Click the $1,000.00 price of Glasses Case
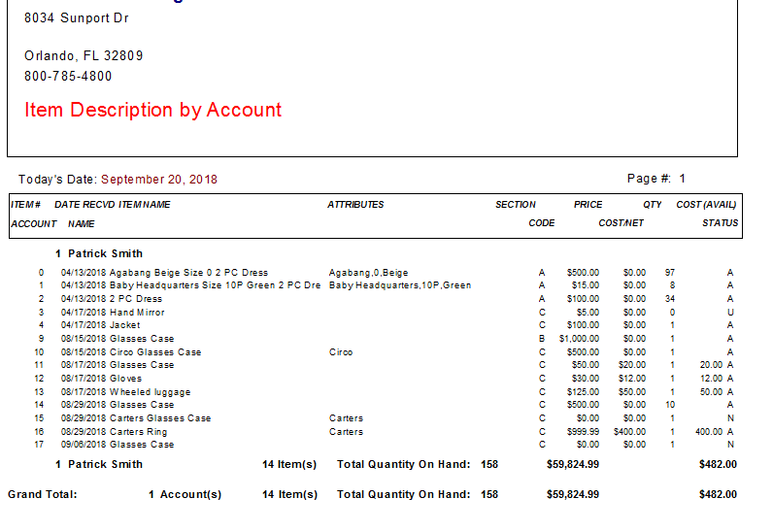The width and height of the screenshot is (773, 532). click(x=579, y=339)
